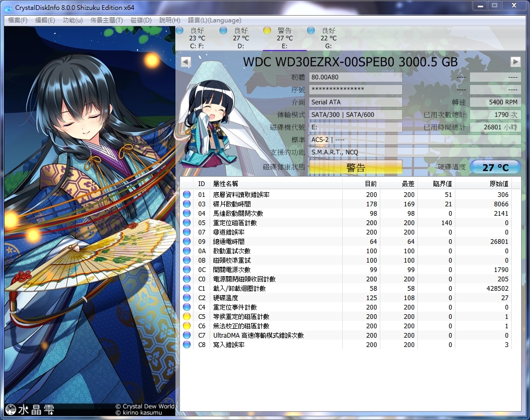530x420 pixels.
Task: Open the 檔案(F) menu
Action: [x=18, y=20]
